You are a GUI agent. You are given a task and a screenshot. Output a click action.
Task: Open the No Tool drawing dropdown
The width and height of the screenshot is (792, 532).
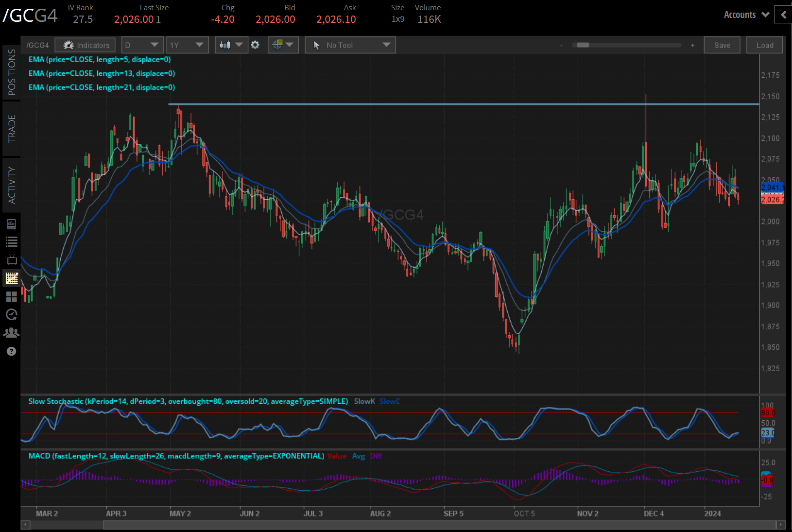click(x=350, y=45)
